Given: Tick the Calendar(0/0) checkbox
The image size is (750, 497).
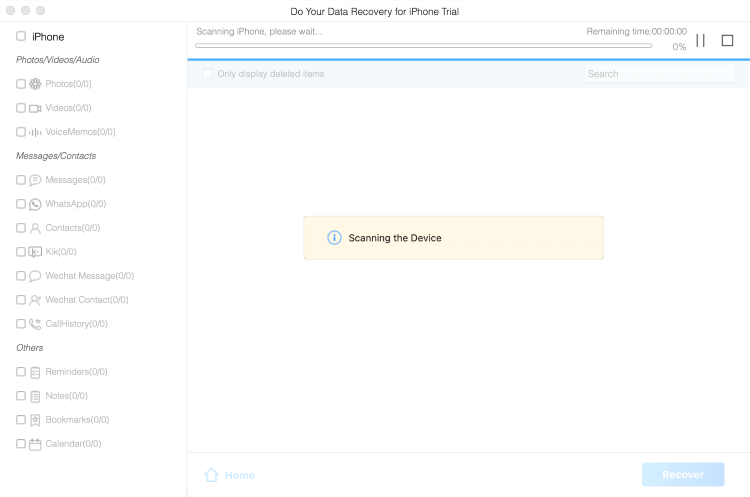Looking at the screenshot, I should pos(21,443).
